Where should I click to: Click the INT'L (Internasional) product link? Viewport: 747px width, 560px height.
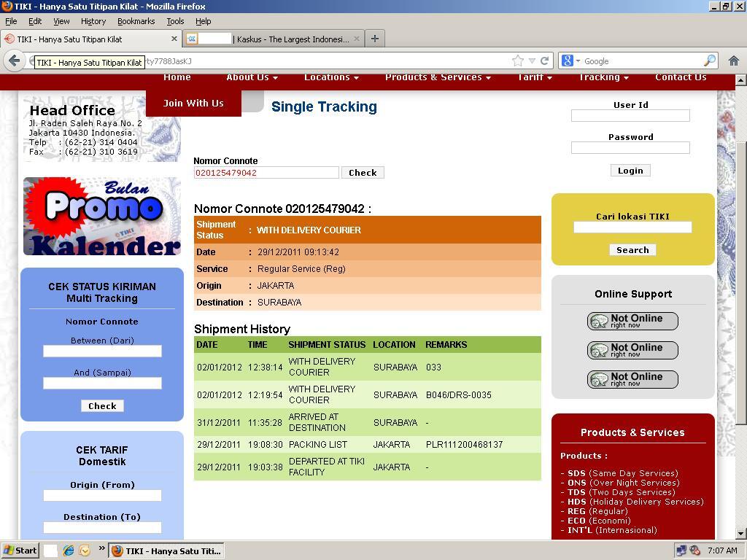click(612, 530)
